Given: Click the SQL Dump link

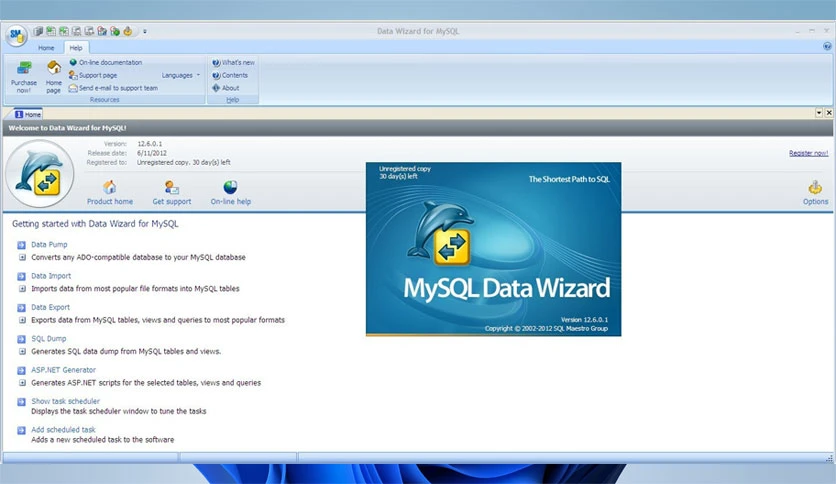Looking at the screenshot, I should [49, 339].
